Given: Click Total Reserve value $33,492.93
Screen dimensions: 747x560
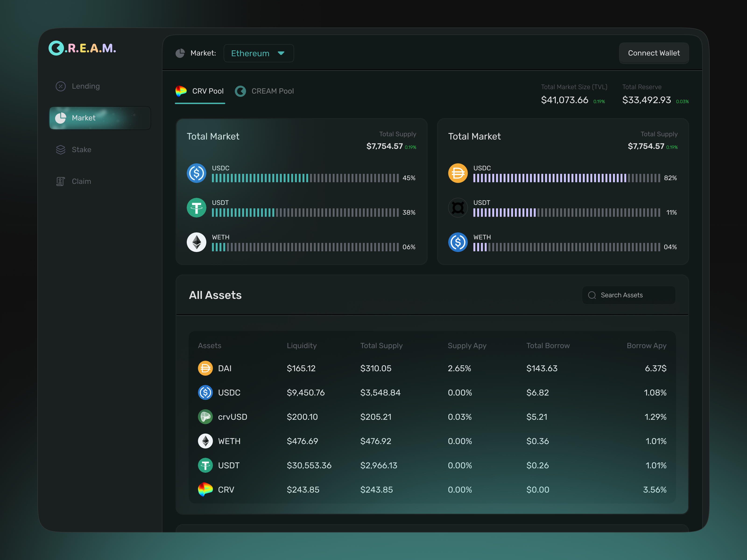Looking at the screenshot, I should [647, 100].
